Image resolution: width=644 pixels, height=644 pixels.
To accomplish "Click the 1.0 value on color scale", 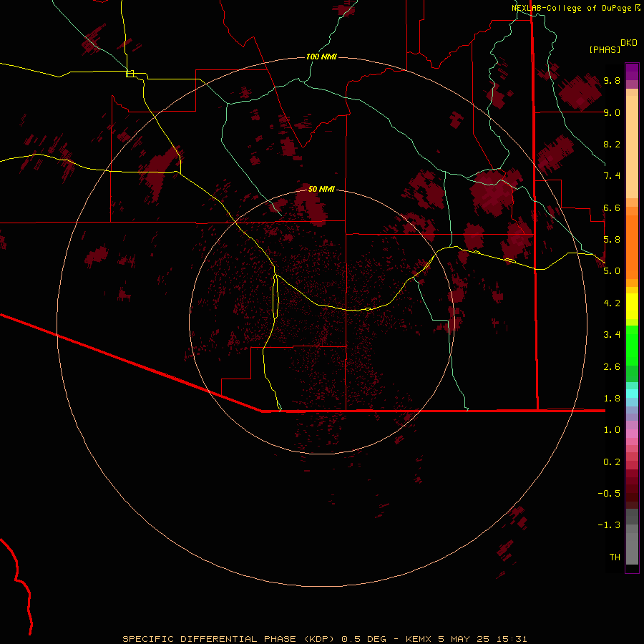I will pos(612,430).
